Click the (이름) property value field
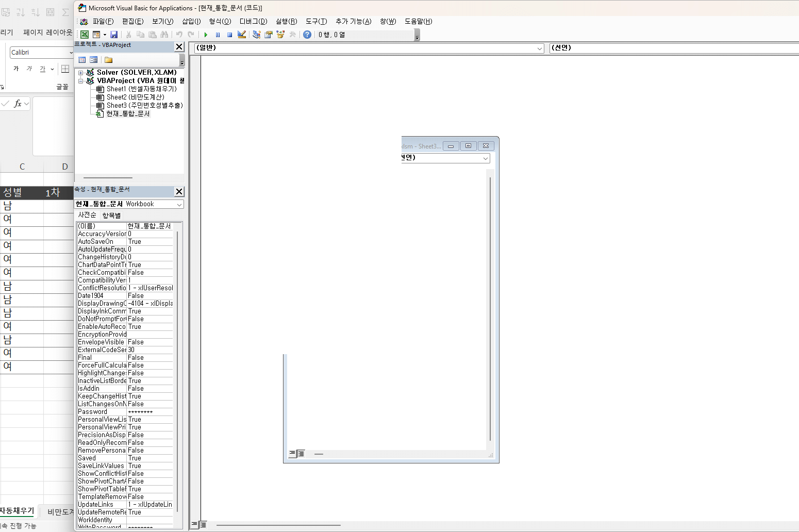Viewport: 799px width, 532px height. tap(149, 226)
